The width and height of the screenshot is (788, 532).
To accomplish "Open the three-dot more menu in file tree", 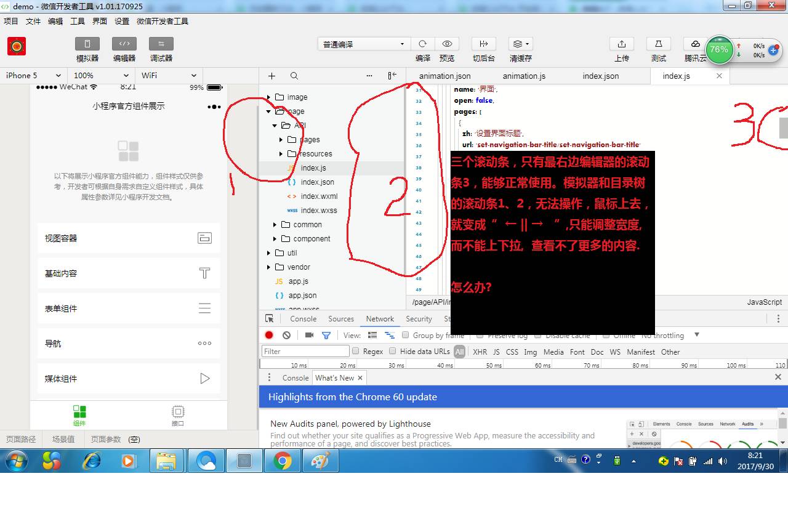I will click(x=369, y=76).
